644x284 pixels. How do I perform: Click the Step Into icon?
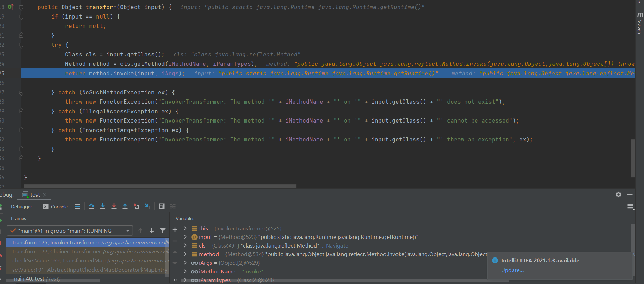click(103, 206)
